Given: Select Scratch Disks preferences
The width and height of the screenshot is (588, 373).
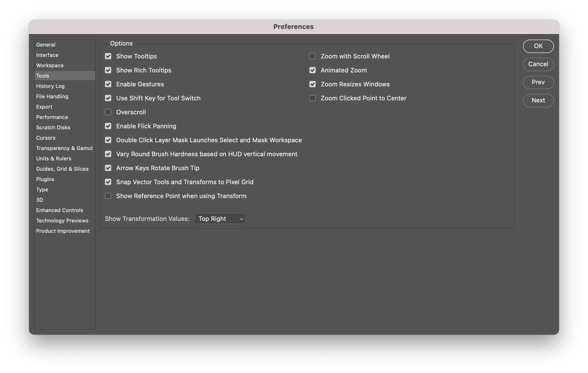Looking at the screenshot, I should [x=53, y=128].
